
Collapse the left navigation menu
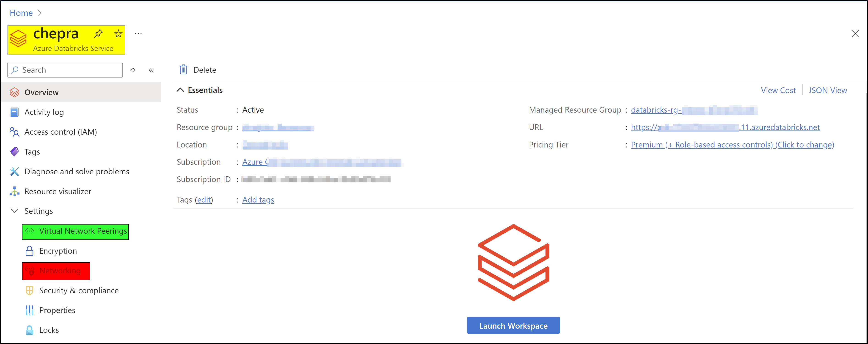tap(151, 70)
